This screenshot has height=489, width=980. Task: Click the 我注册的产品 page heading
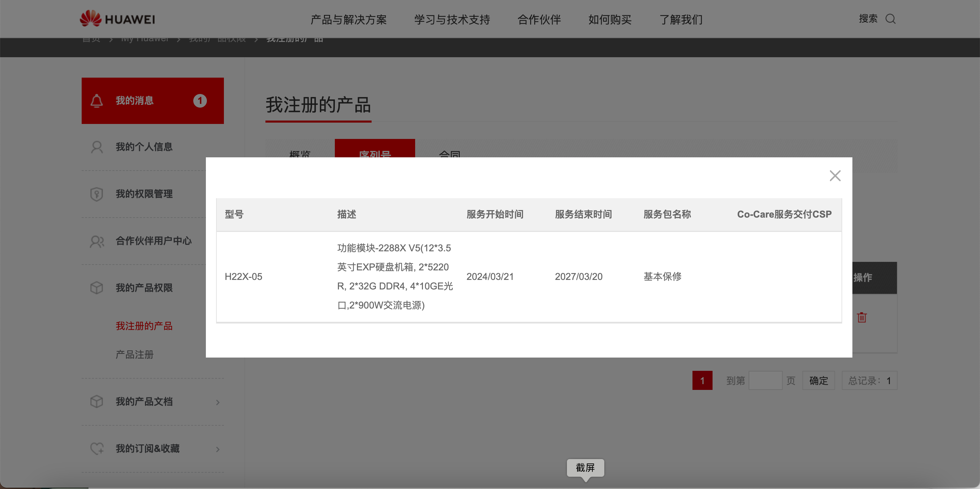click(318, 105)
